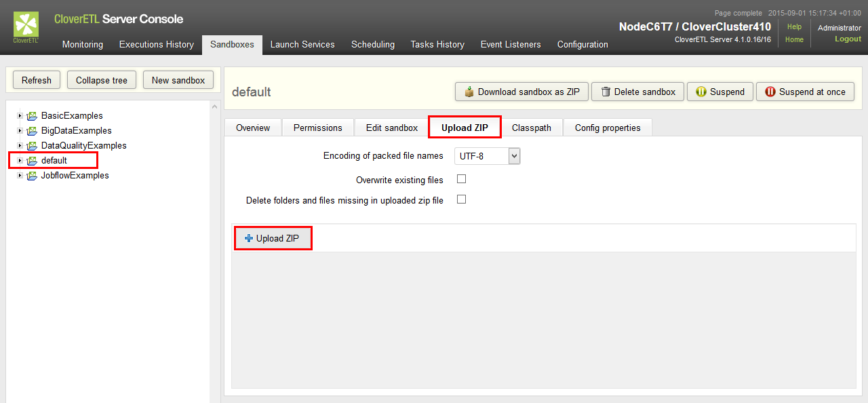Switch to the Edit sandbox tab
This screenshot has width=868, height=403.
tap(392, 128)
